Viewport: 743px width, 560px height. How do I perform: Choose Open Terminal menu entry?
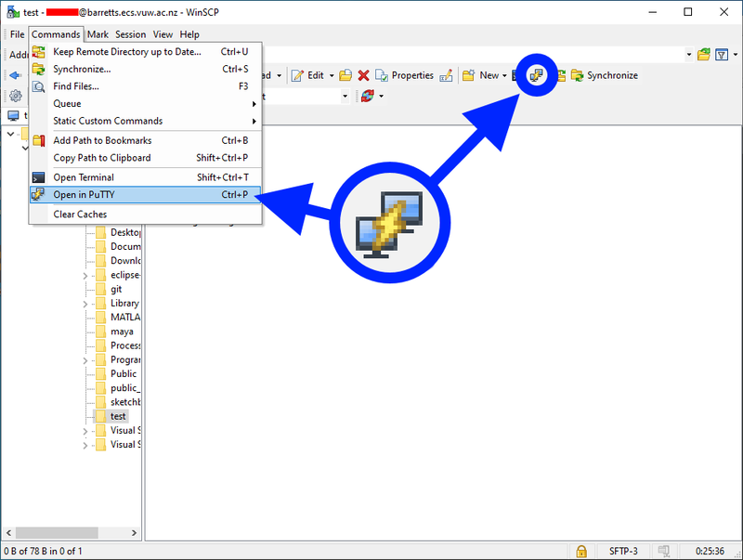[x=146, y=177]
